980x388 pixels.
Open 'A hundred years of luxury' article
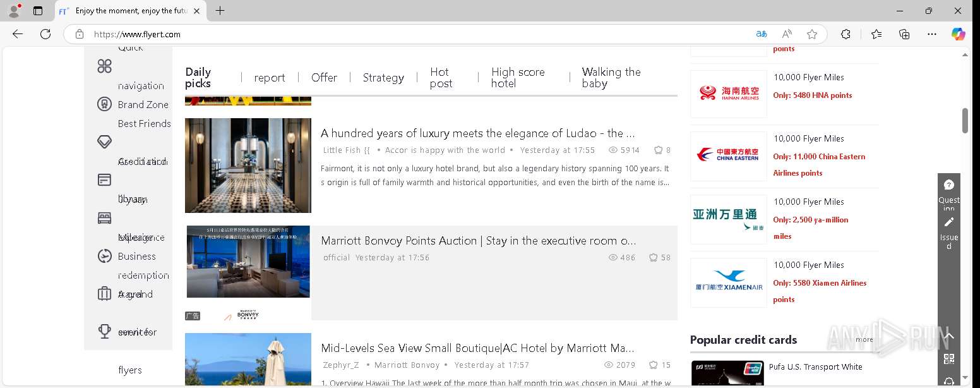tap(477, 133)
